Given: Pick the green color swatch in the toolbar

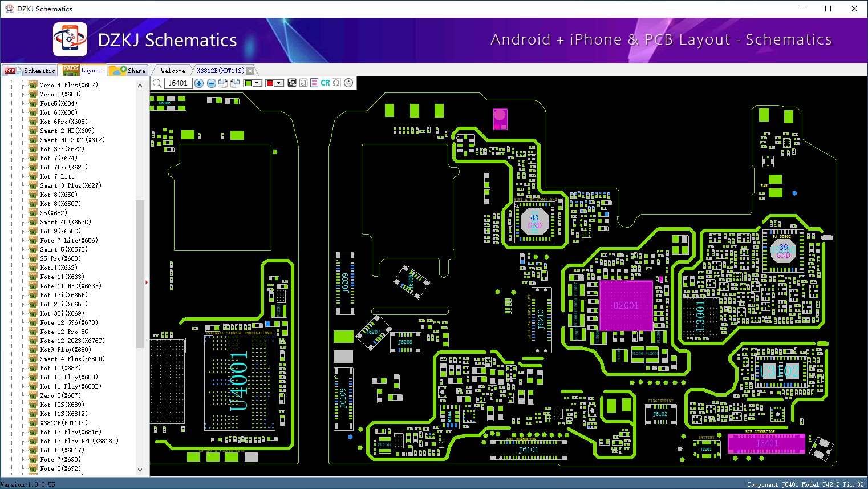Looking at the screenshot, I should (x=248, y=83).
